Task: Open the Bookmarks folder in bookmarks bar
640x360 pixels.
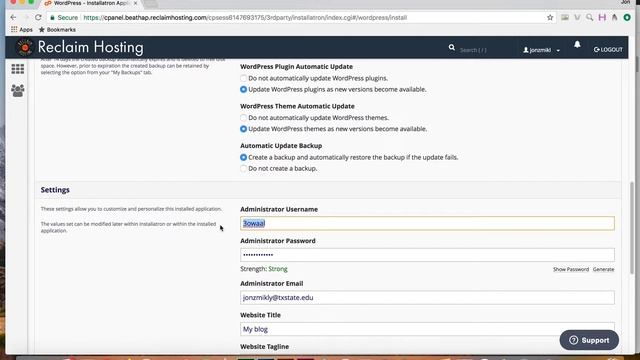Action: (x=57, y=29)
